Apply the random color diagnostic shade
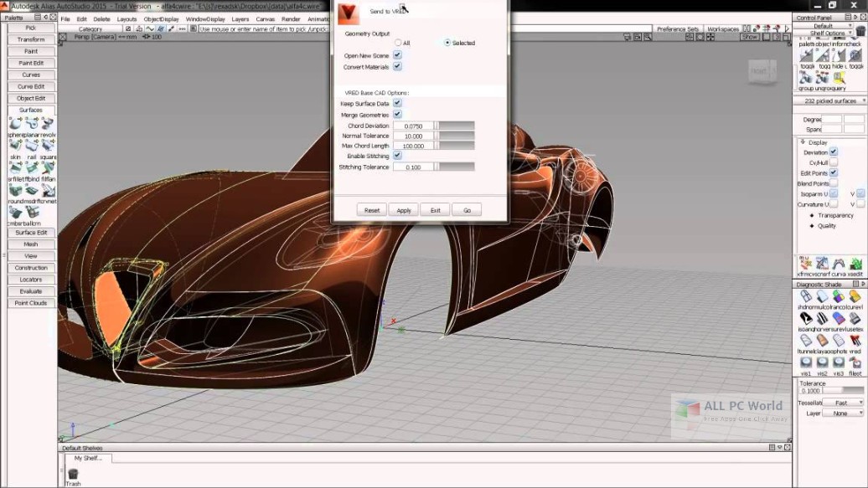Screen dimensions: 868x488 [840, 296]
